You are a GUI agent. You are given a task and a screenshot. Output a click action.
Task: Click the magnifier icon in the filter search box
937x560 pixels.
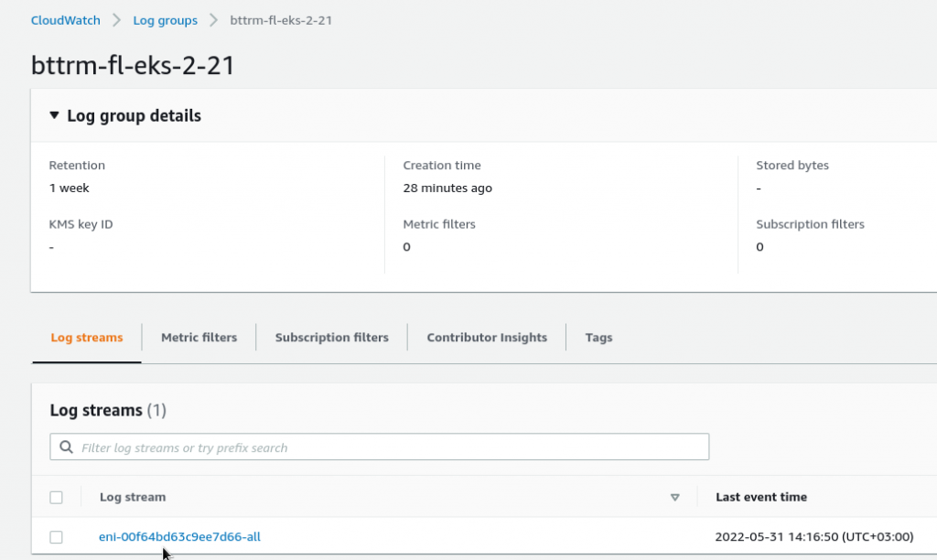point(66,447)
